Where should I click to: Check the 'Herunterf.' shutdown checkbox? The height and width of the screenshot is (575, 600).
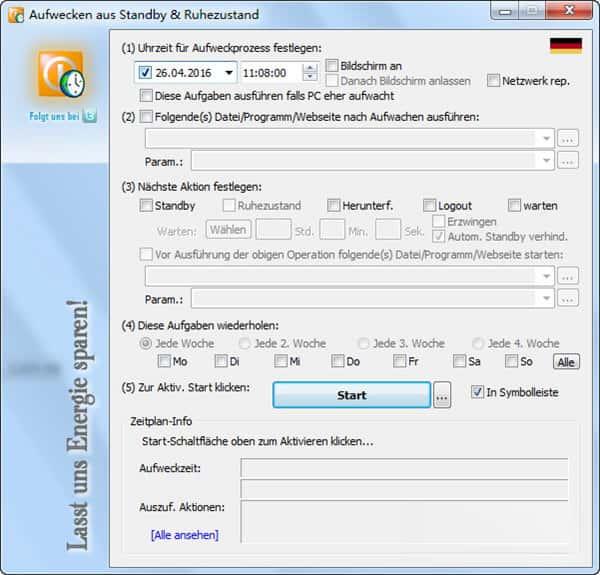[x=333, y=205]
